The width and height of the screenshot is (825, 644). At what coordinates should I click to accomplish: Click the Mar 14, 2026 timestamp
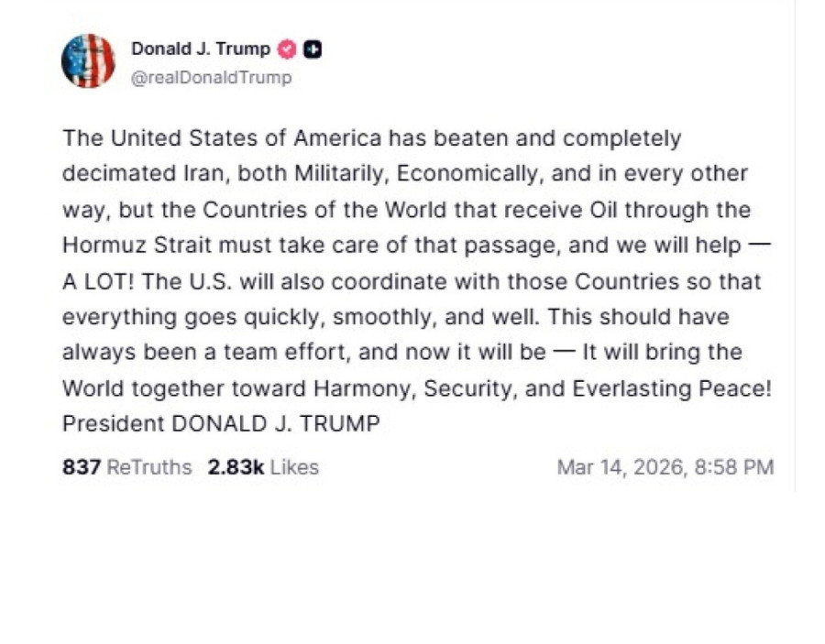667,467
